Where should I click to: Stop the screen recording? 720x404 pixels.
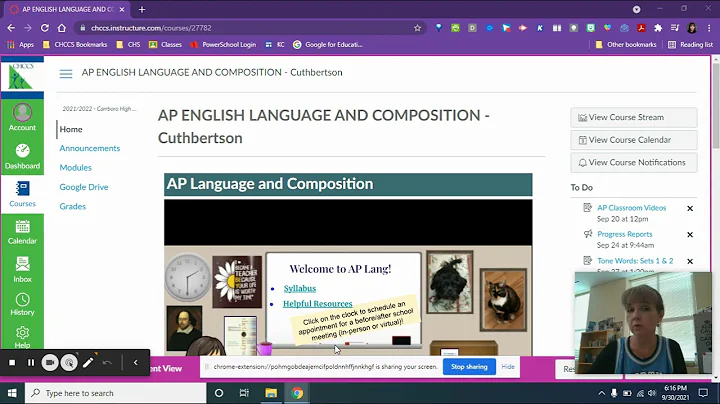point(12,363)
